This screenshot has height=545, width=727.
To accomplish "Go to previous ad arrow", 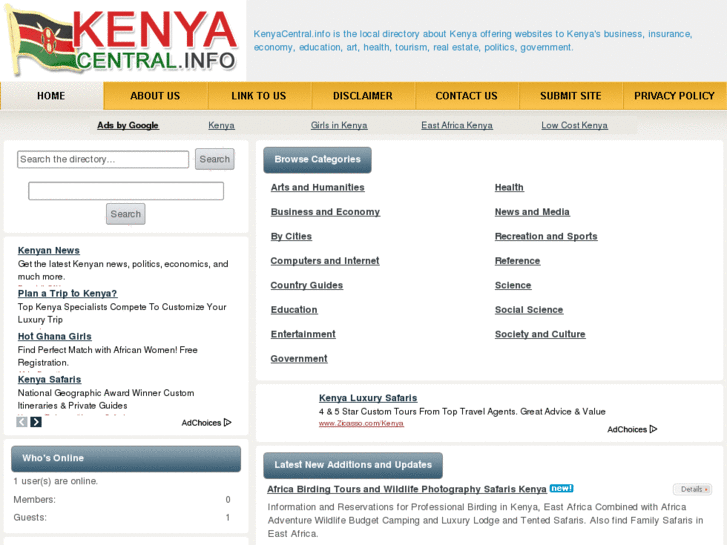I will coord(22,422).
